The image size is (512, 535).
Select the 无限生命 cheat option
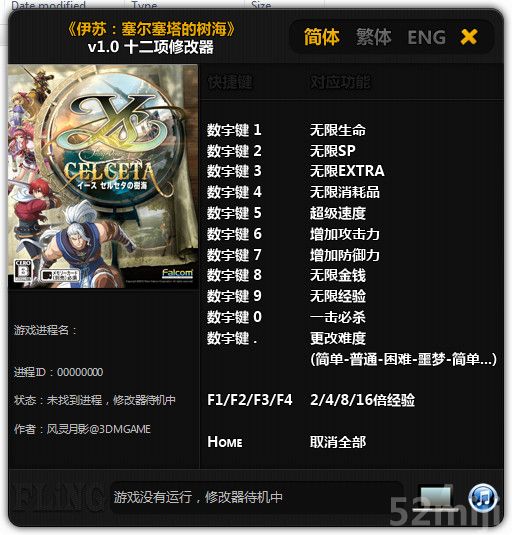coord(338,130)
